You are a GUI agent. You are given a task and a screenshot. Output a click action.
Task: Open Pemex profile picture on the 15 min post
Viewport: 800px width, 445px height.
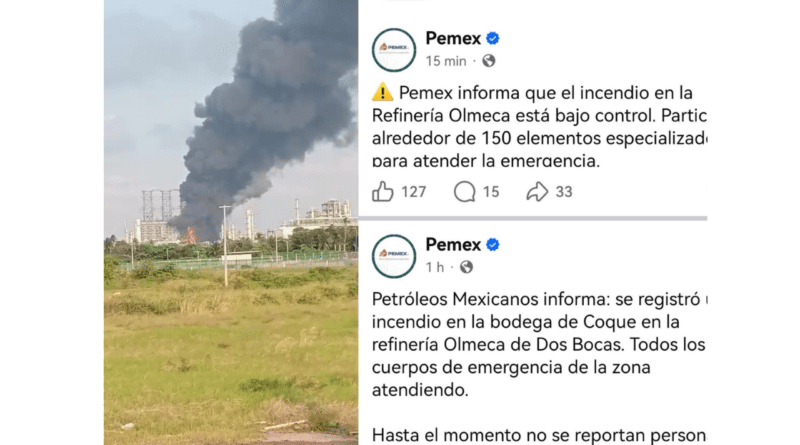click(x=394, y=50)
